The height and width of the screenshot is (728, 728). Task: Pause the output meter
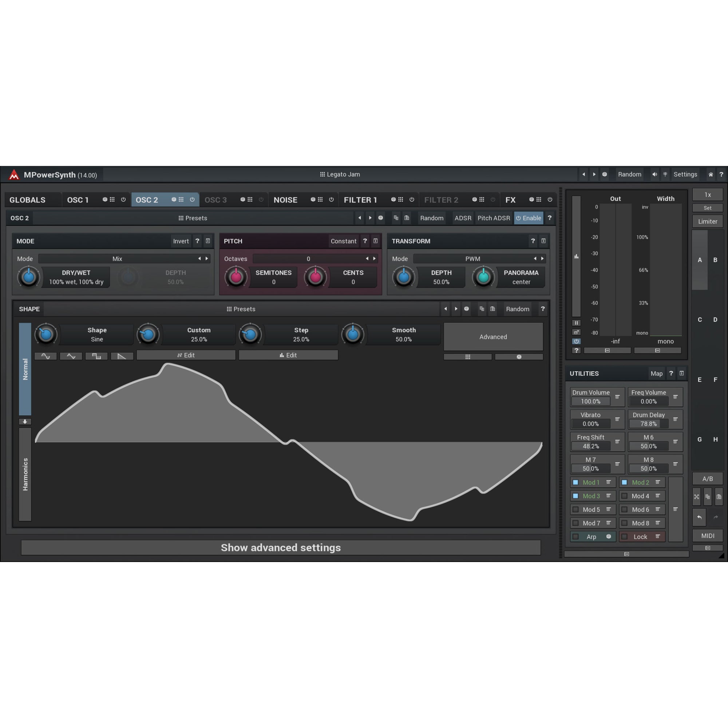(576, 323)
